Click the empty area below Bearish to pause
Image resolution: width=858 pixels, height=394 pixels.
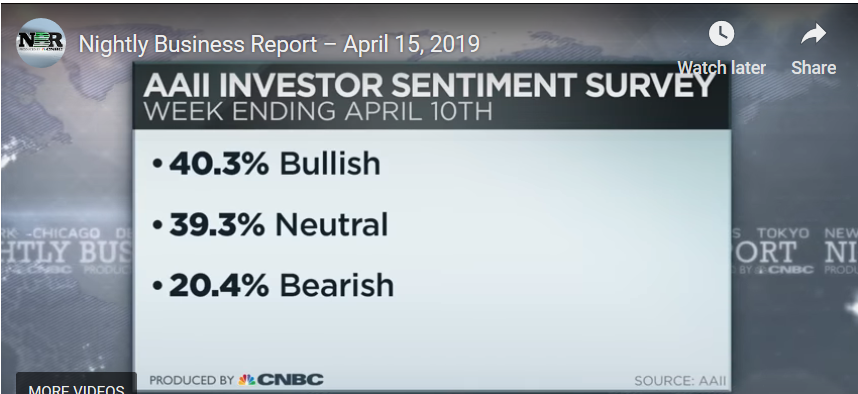432,339
